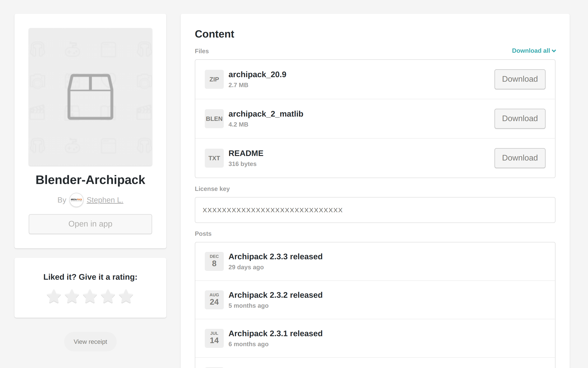The width and height of the screenshot is (588, 368).
Task: Open Stephen L. author profile
Action: 105,200
